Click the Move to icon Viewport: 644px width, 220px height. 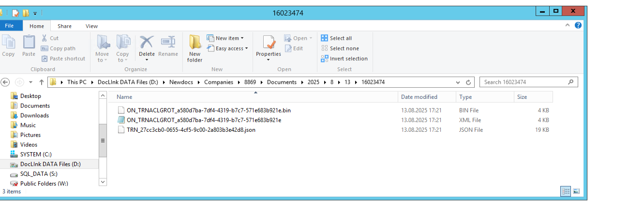103,42
